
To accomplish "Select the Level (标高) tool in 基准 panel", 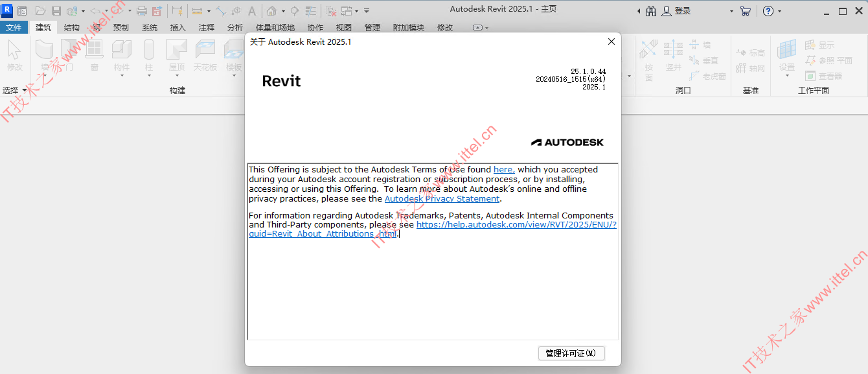I will [751, 53].
